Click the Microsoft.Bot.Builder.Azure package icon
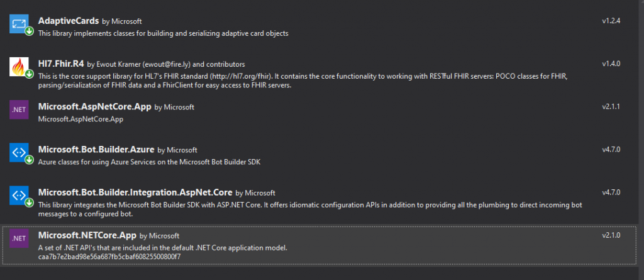This screenshot has width=644, height=280. [19, 152]
